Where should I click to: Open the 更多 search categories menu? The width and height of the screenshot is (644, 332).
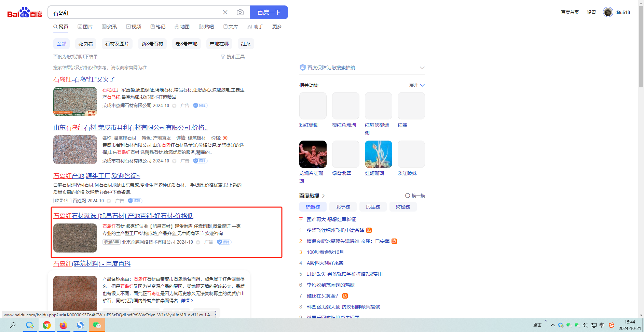point(277,27)
